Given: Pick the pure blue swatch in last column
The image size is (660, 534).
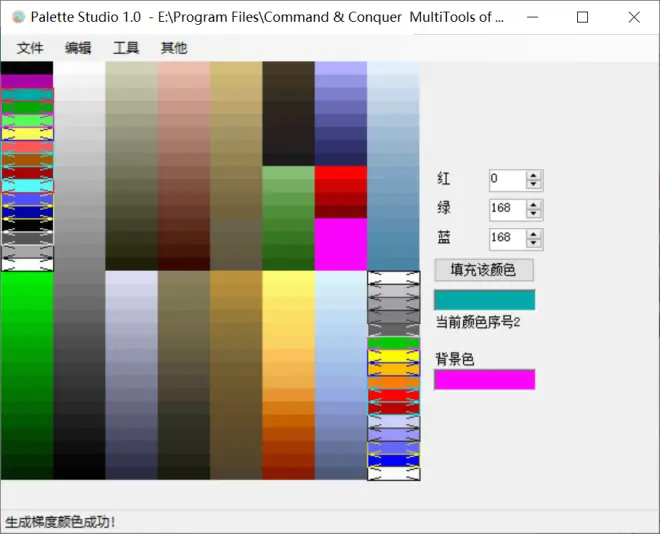Looking at the screenshot, I should pos(394,461).
